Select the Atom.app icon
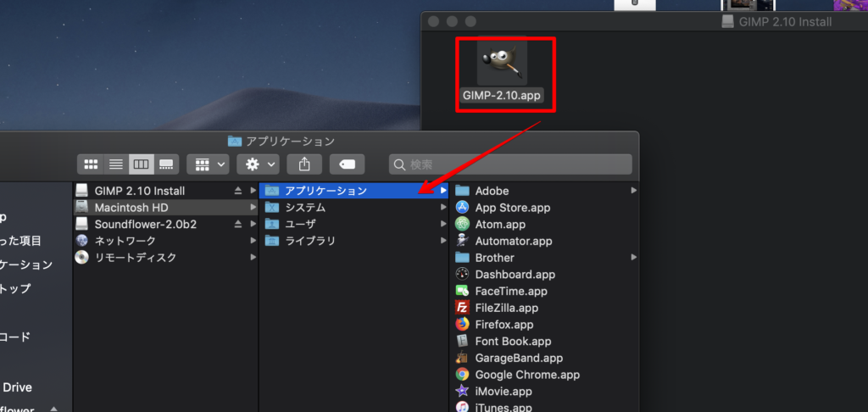This screenshot has height=412, width=868. click(462, 224)
